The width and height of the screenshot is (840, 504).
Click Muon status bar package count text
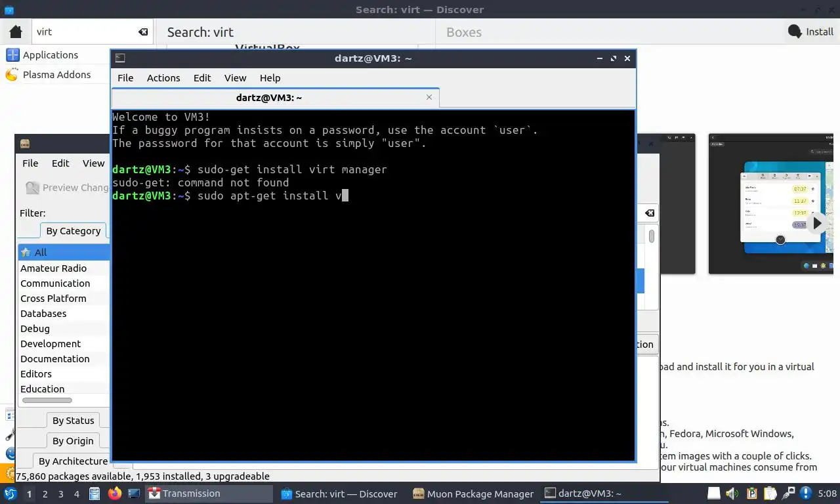click(x=142, y=476)
